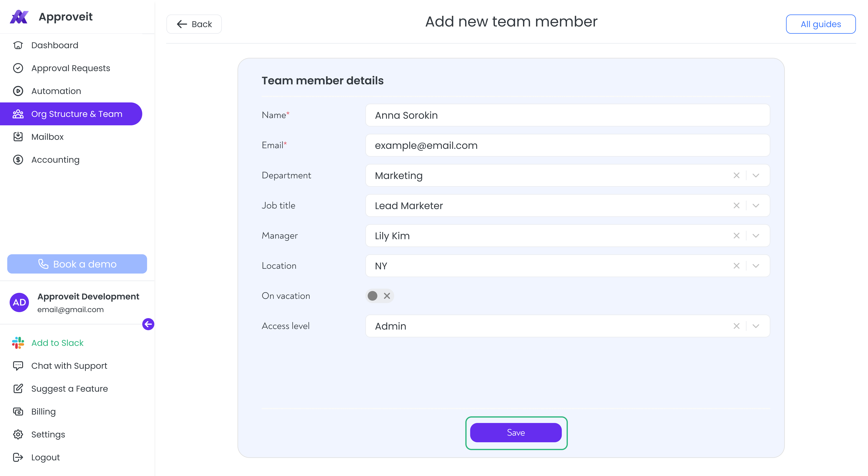Viewport: 868px width, 476px height.
Task: Expand the Department dropdown chevron
Action: tap(756, 176)
